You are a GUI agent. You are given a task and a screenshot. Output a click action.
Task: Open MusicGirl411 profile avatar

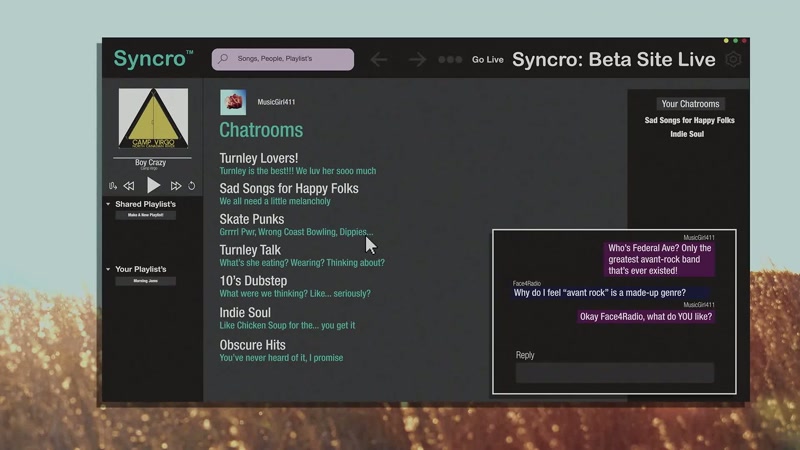233,102
